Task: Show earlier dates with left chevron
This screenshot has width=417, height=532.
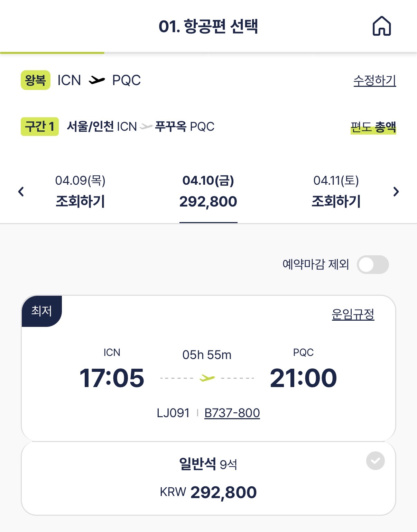Action: coord(21,192)
